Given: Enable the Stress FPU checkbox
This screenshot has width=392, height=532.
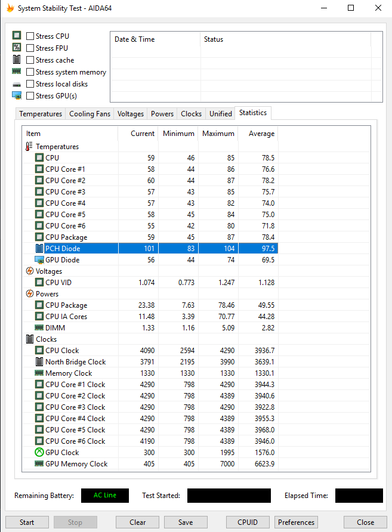Looking at the screenshot, I should coord(30,48).
